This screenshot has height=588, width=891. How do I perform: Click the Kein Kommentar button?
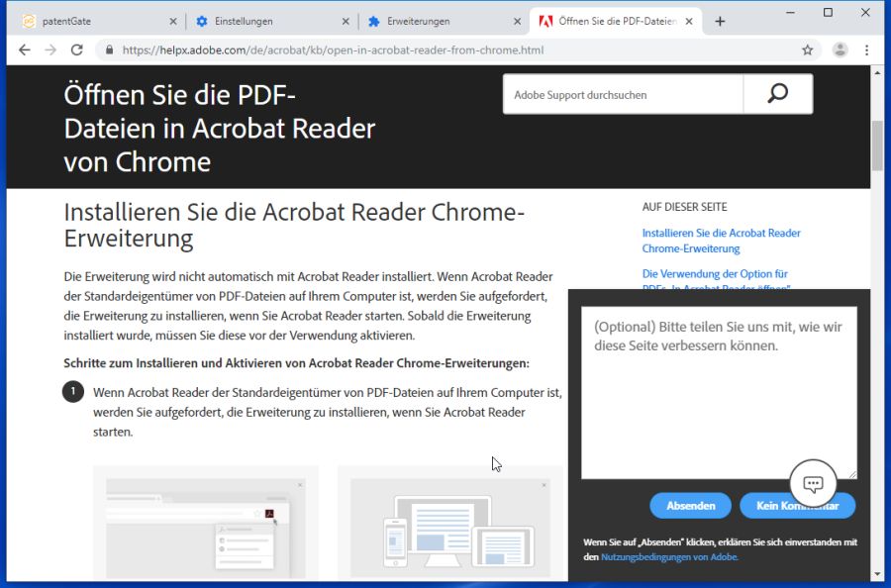tap(797, 506)
